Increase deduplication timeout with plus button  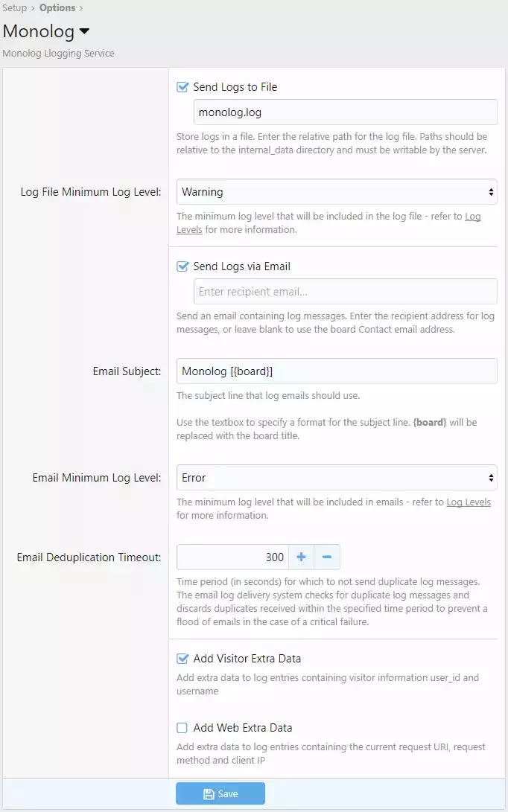(x=301, y=557)
